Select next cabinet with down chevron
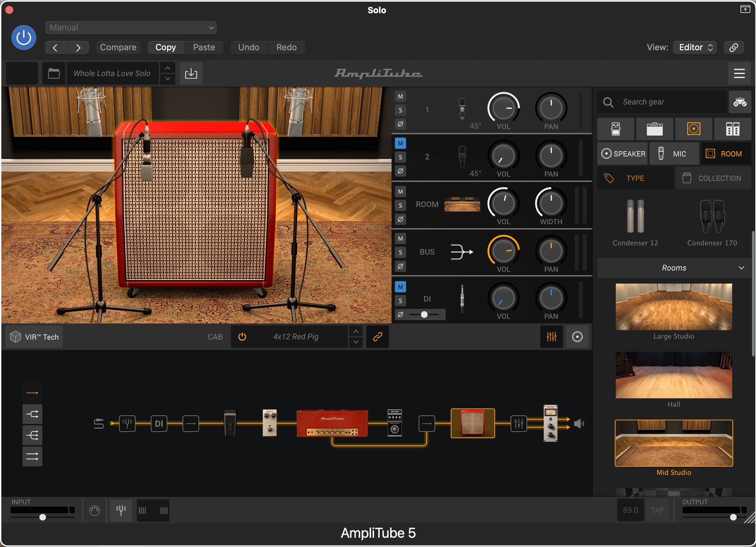The width and height of the screenshot is (756, 547). pos(356,342)
